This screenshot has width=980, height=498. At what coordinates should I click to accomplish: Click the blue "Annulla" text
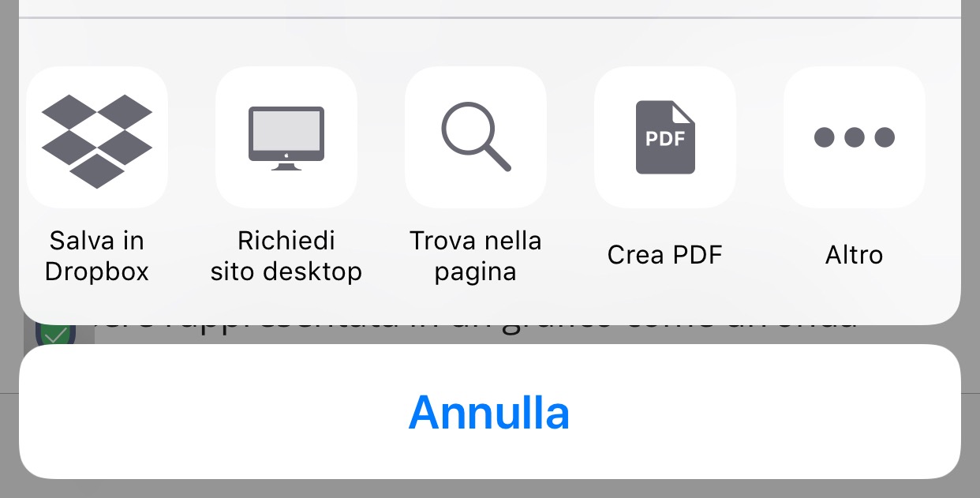(489, 412)
